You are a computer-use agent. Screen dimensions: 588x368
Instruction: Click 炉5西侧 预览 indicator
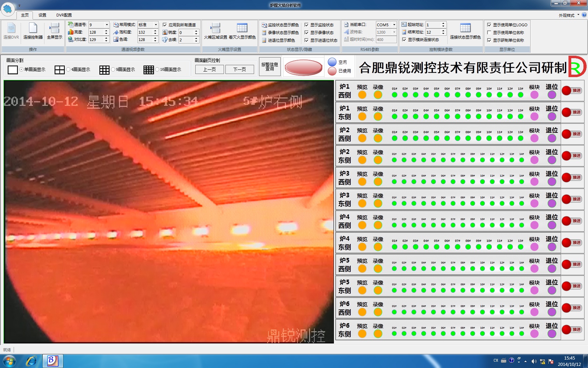pyautogui.click(x=362, y=268)
